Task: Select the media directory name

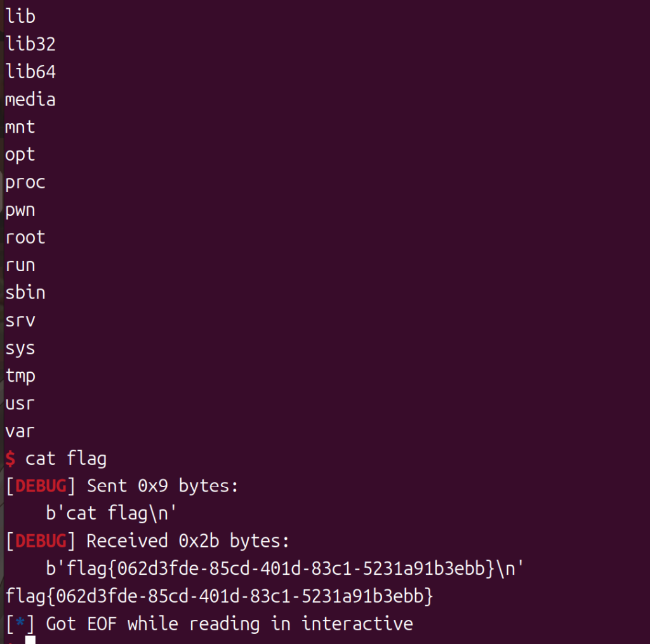Action: (30, 100)
